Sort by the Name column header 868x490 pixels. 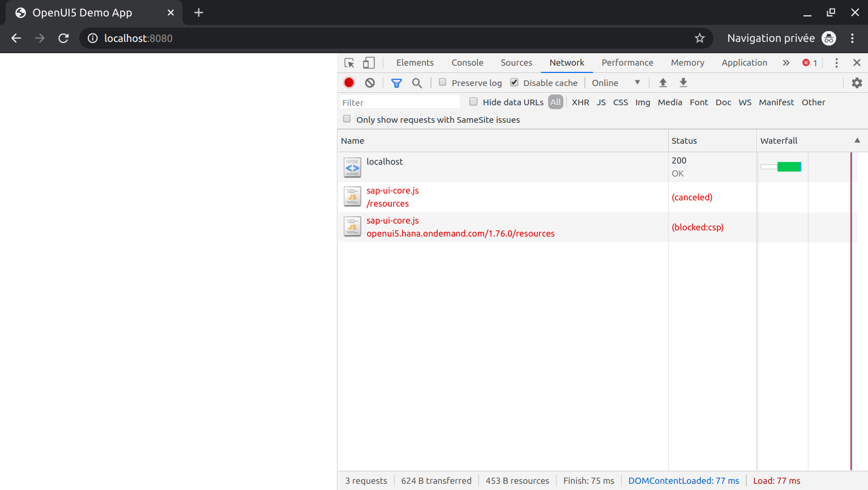point(503,140)
